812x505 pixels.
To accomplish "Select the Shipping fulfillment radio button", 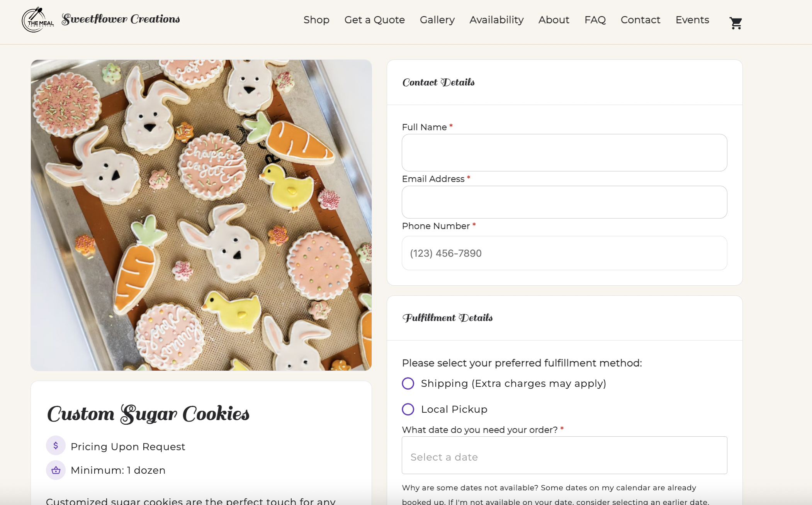I will (x=408, y=383).
